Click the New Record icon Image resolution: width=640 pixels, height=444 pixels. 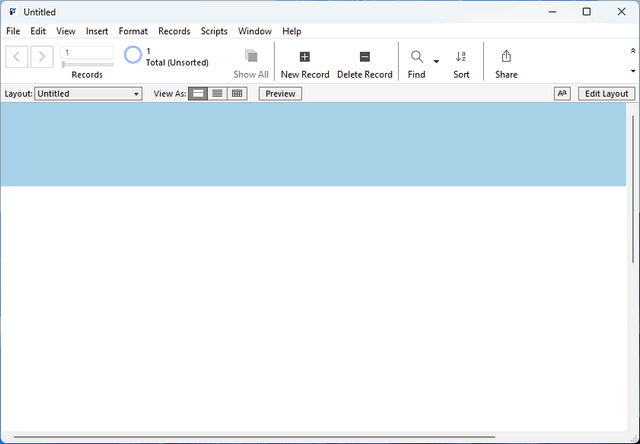[305, 58]
